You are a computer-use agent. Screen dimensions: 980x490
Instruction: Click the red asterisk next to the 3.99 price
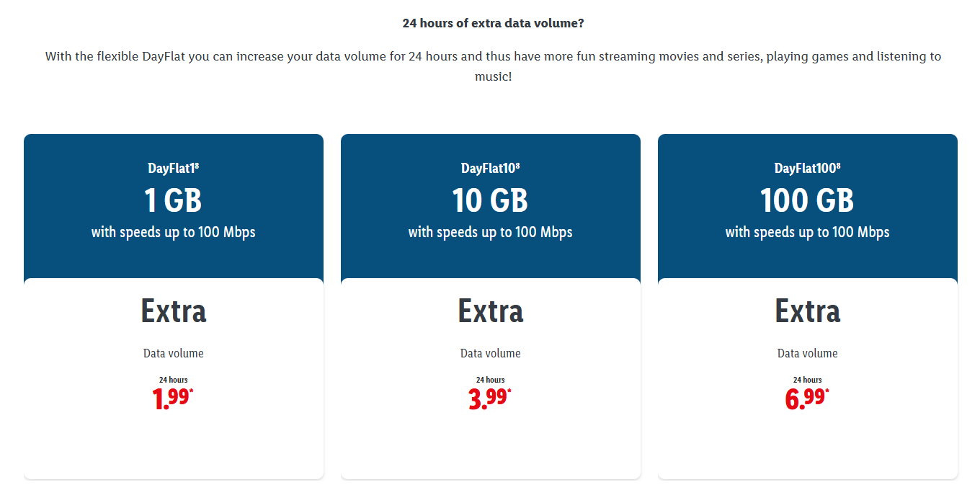509,391
